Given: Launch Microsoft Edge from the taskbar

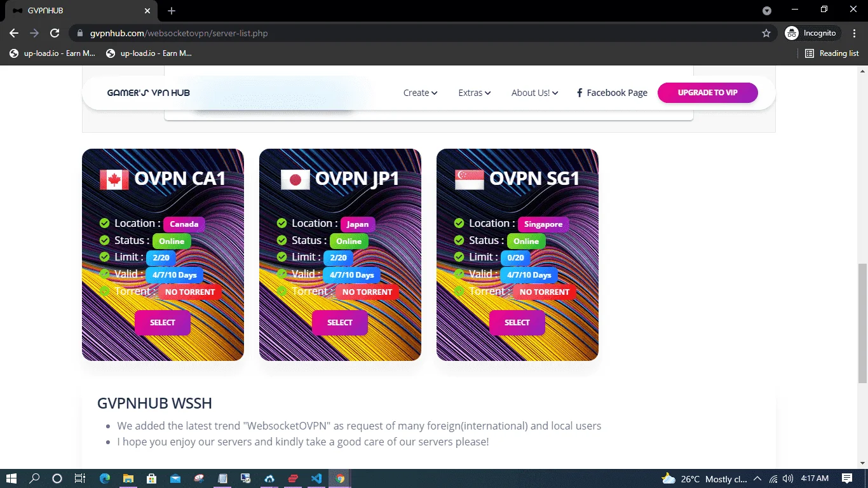Looking at the screenshot, I should click(105, 478).
